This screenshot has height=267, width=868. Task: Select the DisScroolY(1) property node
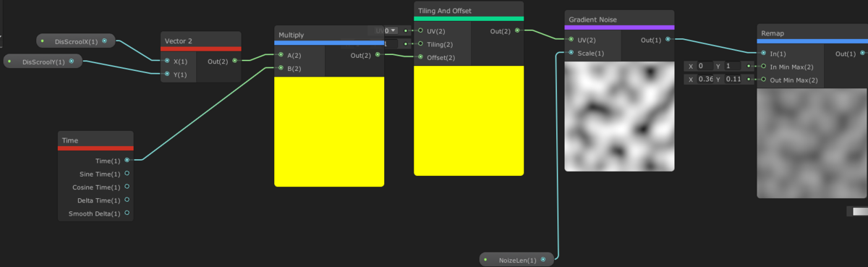42,62
